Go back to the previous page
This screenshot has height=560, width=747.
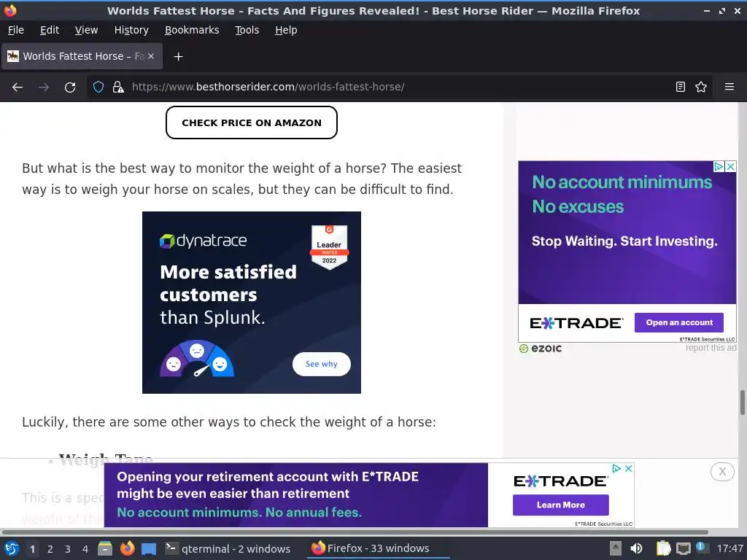(x=18, y=87)
